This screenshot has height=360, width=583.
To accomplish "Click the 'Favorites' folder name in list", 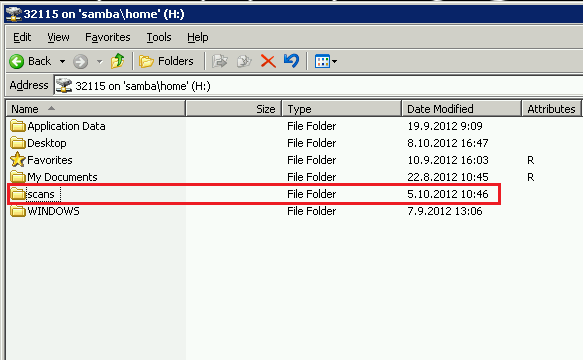I will click(50, 160).
